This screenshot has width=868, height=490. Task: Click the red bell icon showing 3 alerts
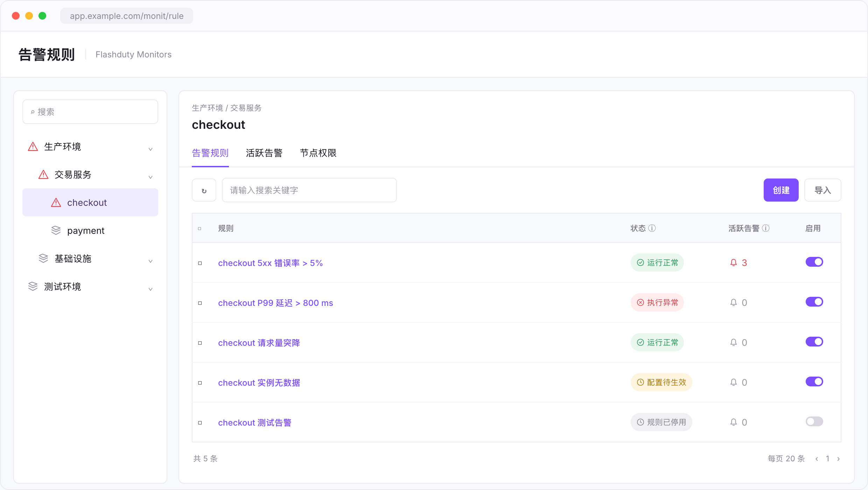click(x=734, y=263)
